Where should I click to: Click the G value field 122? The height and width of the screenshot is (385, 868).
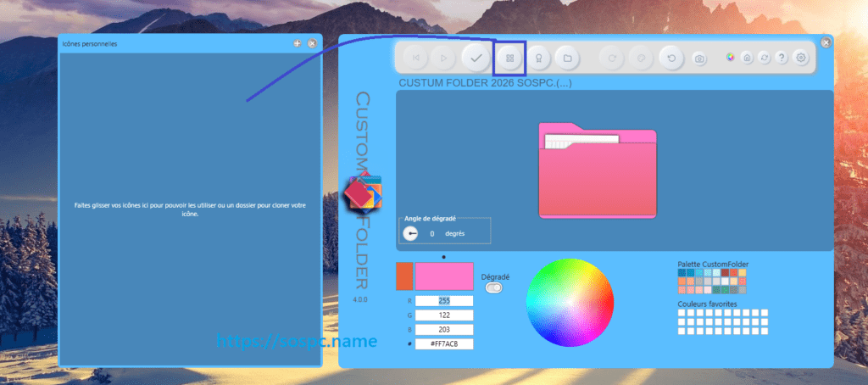444,315
